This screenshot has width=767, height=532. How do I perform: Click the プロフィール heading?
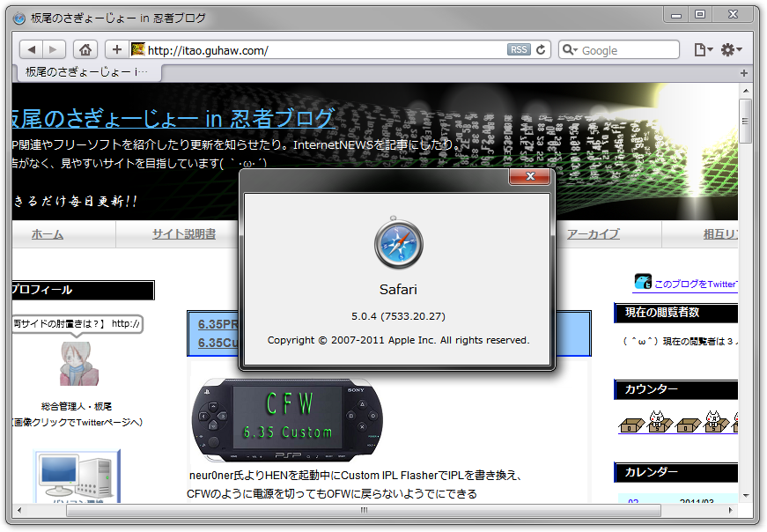42,290
